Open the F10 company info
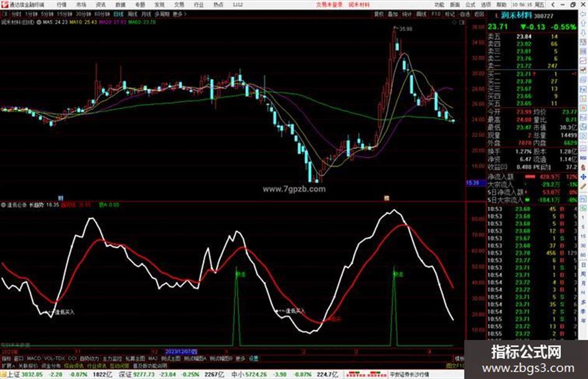588x379 pixels. click(x=436, y=14)
